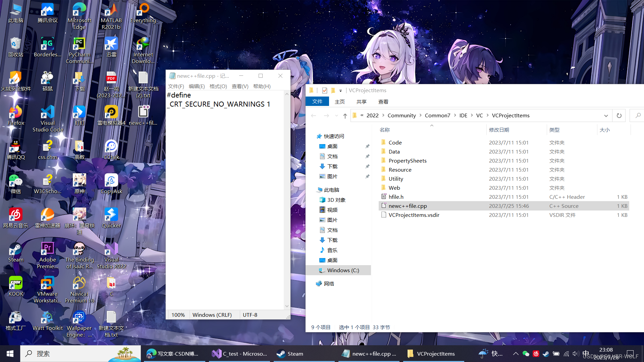This screenshot has height=362, width=644.
Task: Click the Windows taskbar 搜索 box
Action: 80,354
